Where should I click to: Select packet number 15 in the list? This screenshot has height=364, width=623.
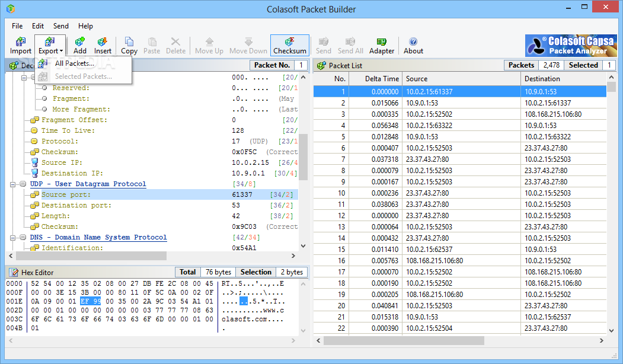[x=460, y=250]
